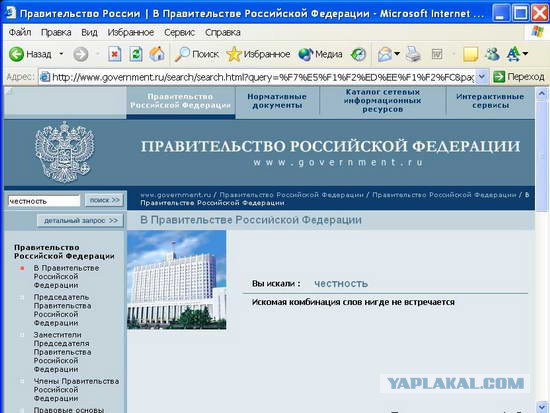
Task: Click the History clock icon
Action: point(358,54)
